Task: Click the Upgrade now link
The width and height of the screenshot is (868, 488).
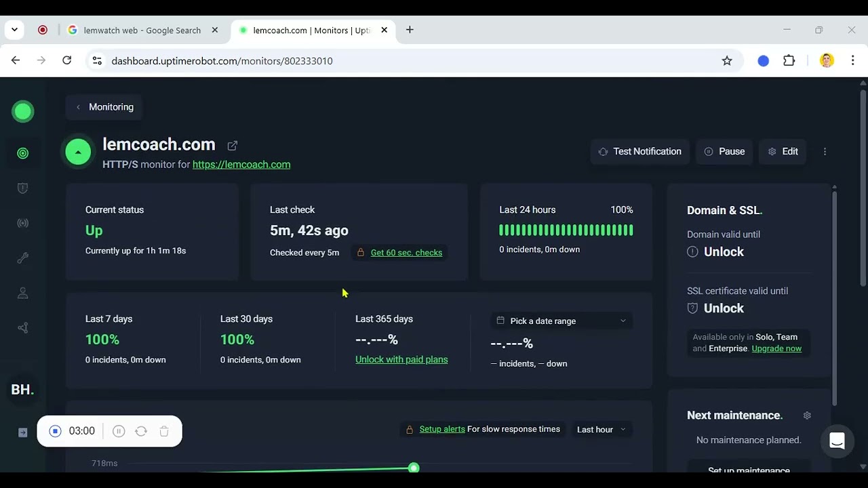Action: point(776,348)
